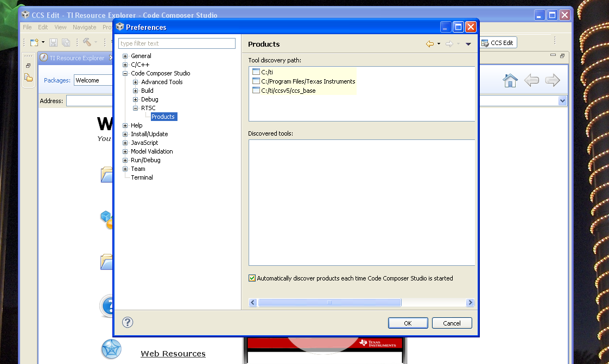Image resolution: width=609 pixels, height=364 pixels.
Task: Click the type filter text field
Action: [177, 43]
